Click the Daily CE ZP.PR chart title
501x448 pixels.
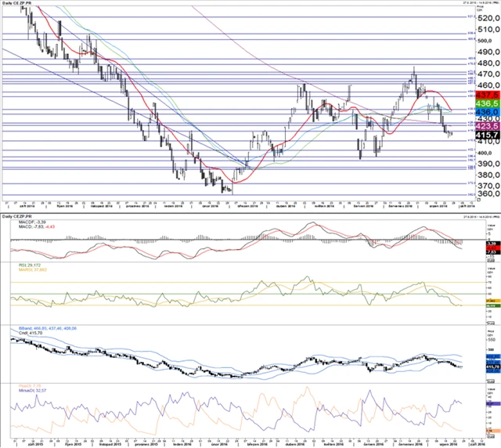[x=16, y=4]
